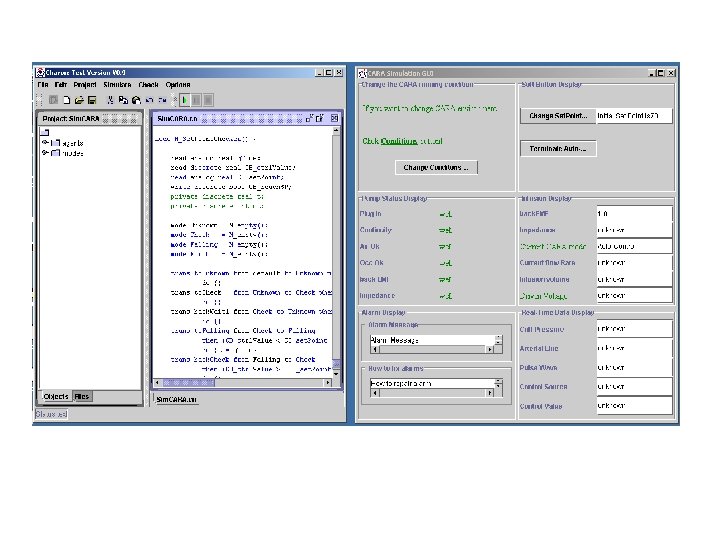Click the greyed Stop simulation icon
The image size is (720, 540).
coord(208,100)
